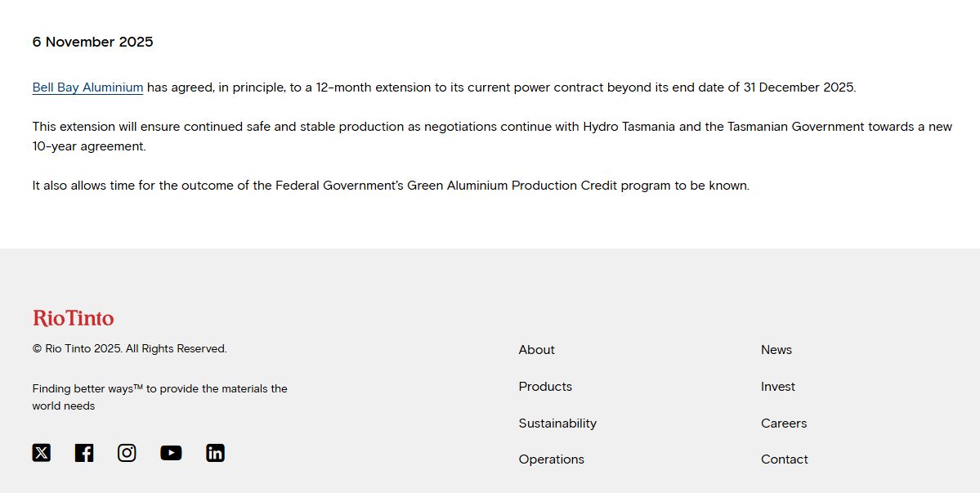This screenshot has height=493, width=980.
Task: Click the Hydro Tasmania negotiations paragraph
Action: click(x=490, y=137)
